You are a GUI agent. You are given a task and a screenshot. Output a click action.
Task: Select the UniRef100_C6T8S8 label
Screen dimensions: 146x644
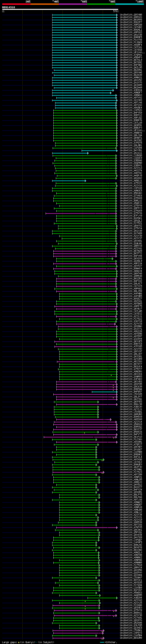coord(131,50)
